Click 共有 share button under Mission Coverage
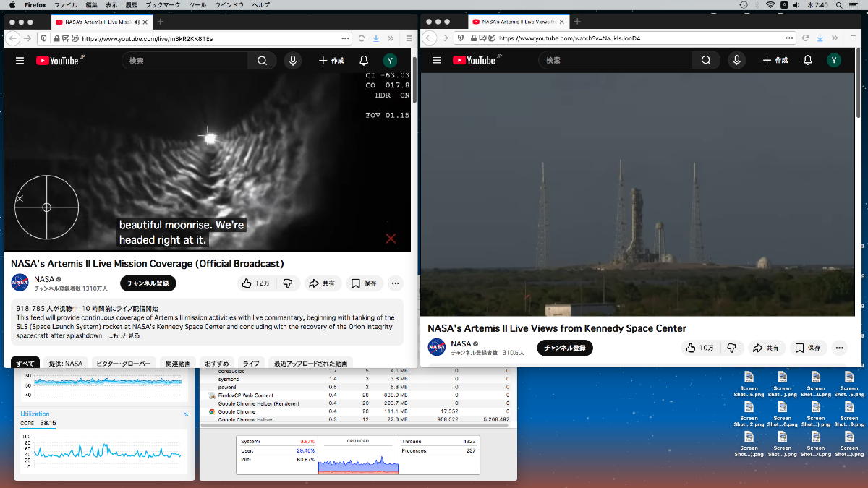This screenshot has width=868, height=488. [x=322, y=283]
